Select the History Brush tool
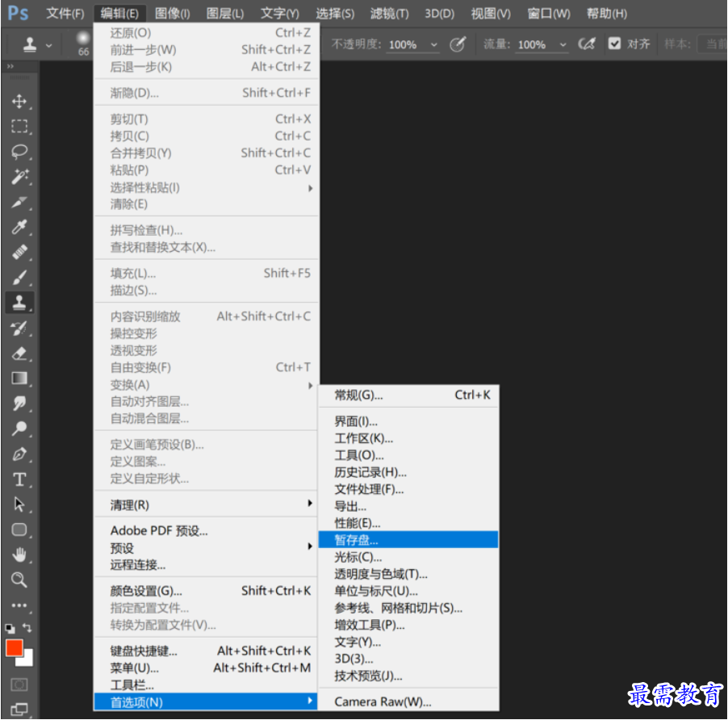Screen dimensions: 728x720 (x=19, y=328)
